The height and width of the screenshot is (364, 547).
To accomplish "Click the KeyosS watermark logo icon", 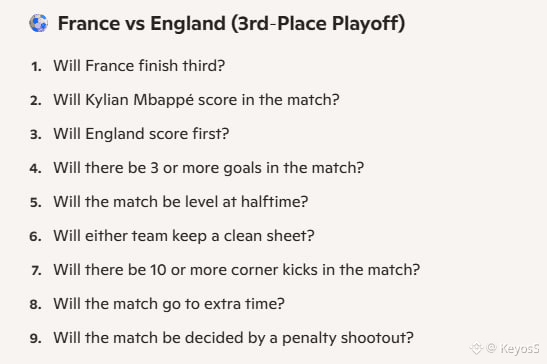I will point(476,348).
